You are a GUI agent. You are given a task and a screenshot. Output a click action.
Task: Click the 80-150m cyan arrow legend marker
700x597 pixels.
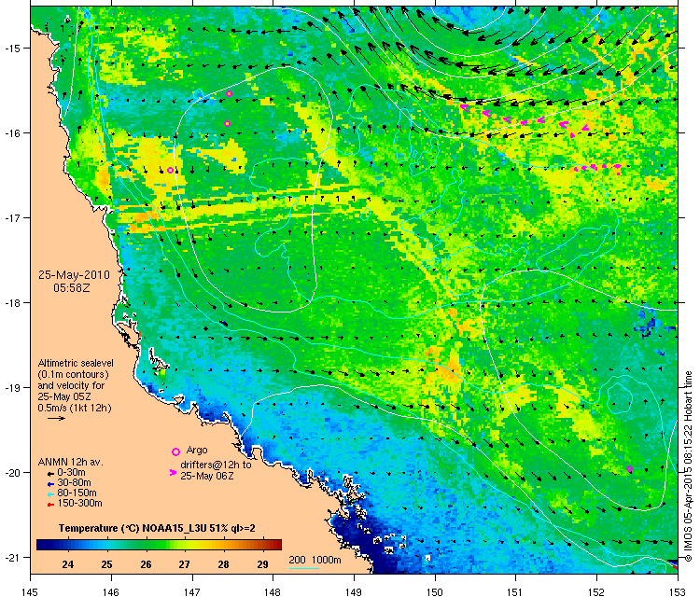(51, 494)
